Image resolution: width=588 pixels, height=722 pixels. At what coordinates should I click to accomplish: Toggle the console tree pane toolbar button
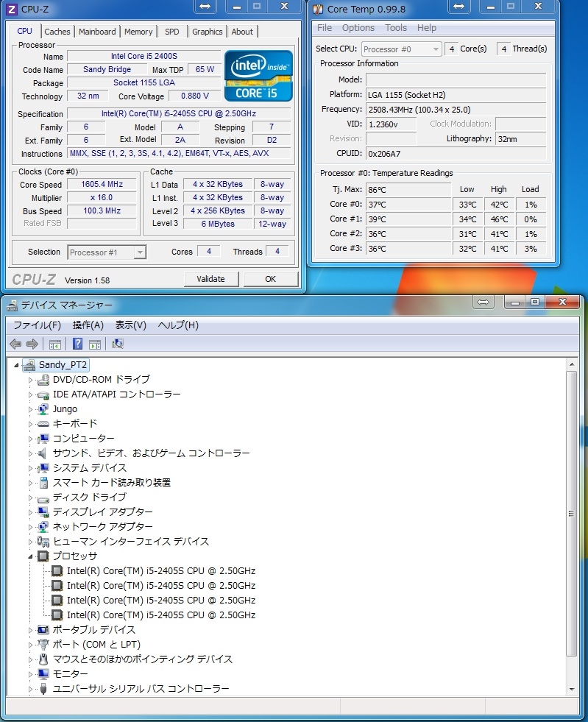(55, 344)
